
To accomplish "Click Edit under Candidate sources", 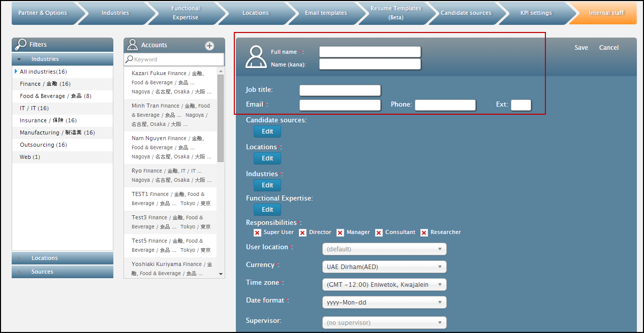I will tap(267, 131).
